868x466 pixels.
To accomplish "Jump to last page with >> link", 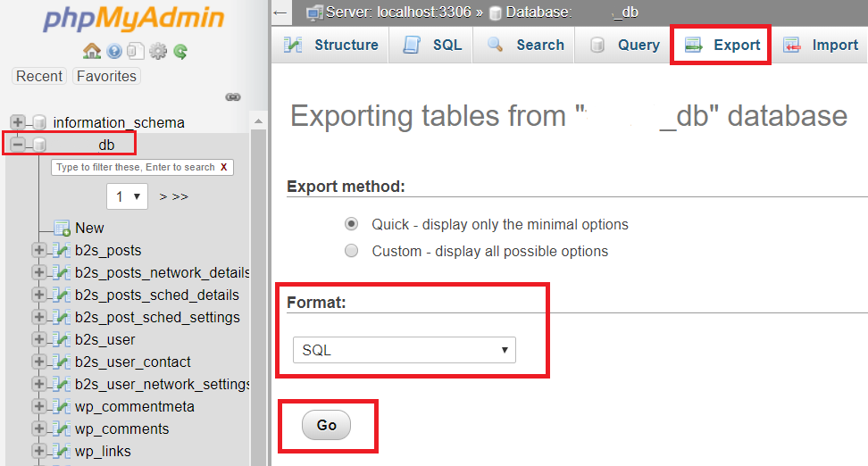I will (180, 196).
